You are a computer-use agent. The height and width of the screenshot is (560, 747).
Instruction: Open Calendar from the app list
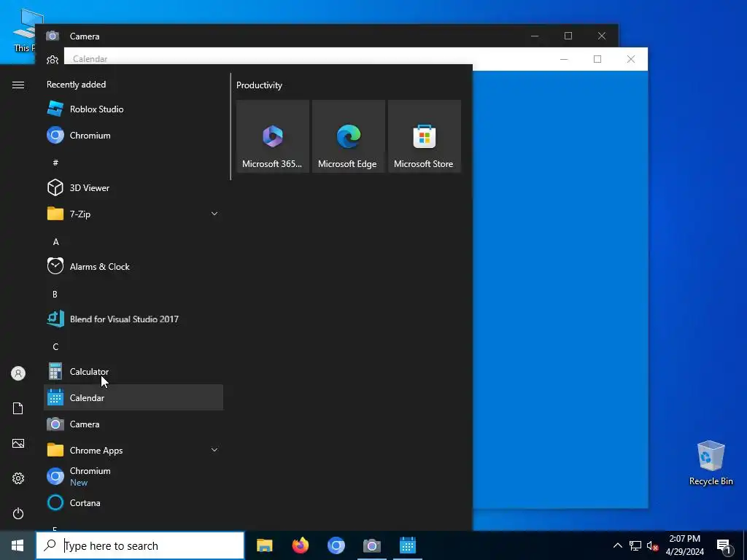pos(133,397)
